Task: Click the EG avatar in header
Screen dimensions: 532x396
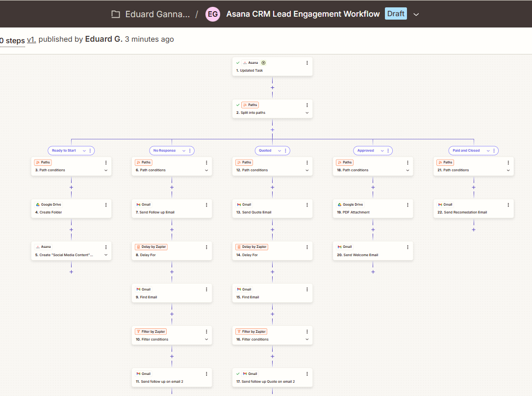Action: (x=213, y=14)
